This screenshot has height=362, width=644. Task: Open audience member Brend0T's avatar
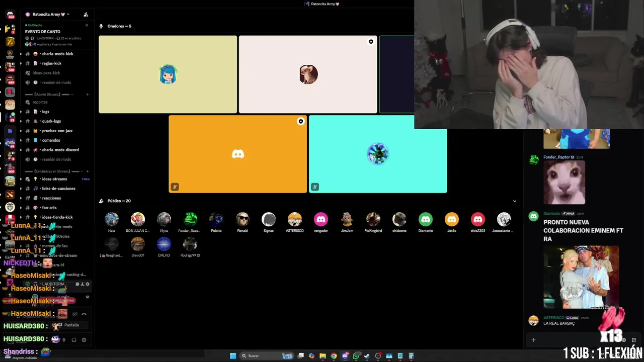(138, 244)
